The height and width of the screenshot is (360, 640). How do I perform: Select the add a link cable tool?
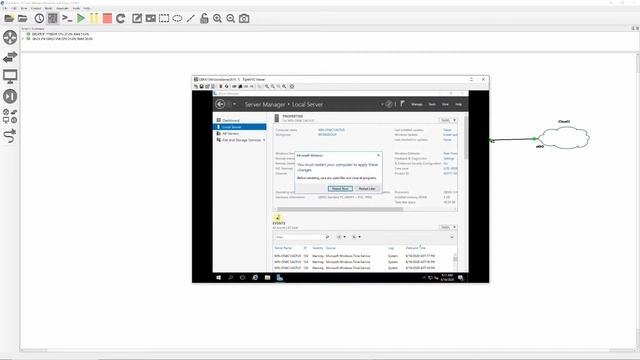click(x=10, y=136)
